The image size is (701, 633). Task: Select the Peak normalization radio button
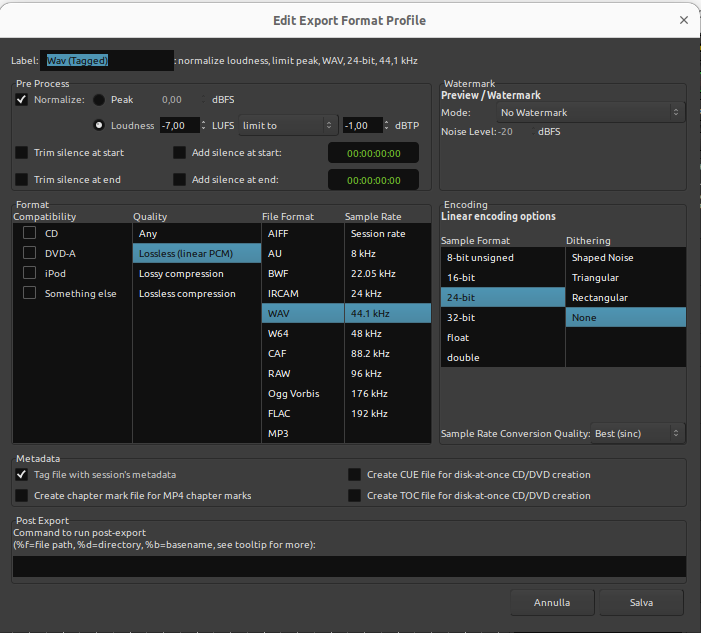click(99, 100)
